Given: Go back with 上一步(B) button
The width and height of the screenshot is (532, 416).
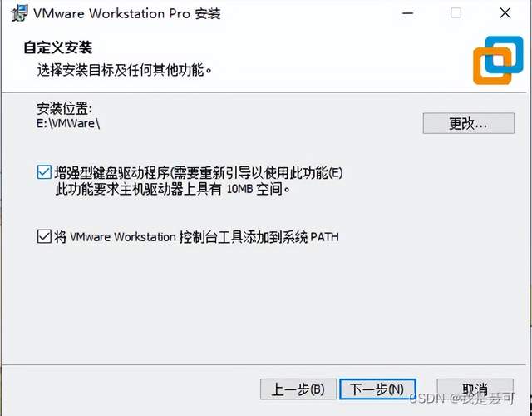Looking at the screenshot, I should (298, 389).
